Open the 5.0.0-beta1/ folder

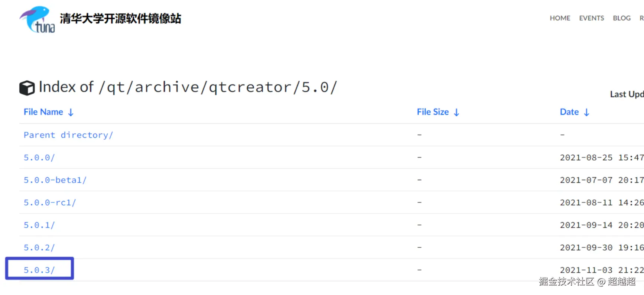[x=55, y=180]
